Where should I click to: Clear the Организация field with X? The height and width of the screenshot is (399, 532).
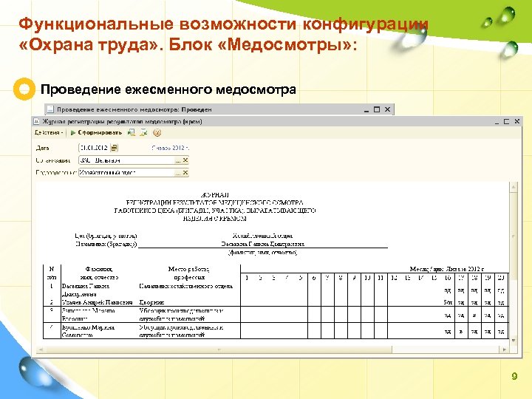point(185,160)
